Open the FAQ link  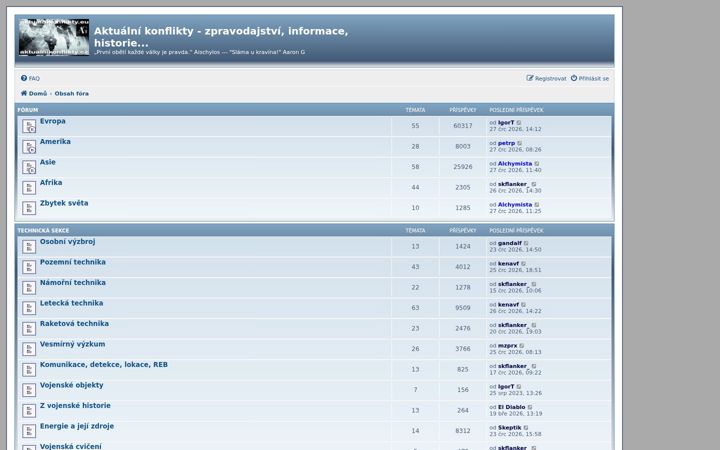pyautogui.click(x=31, y=79)
